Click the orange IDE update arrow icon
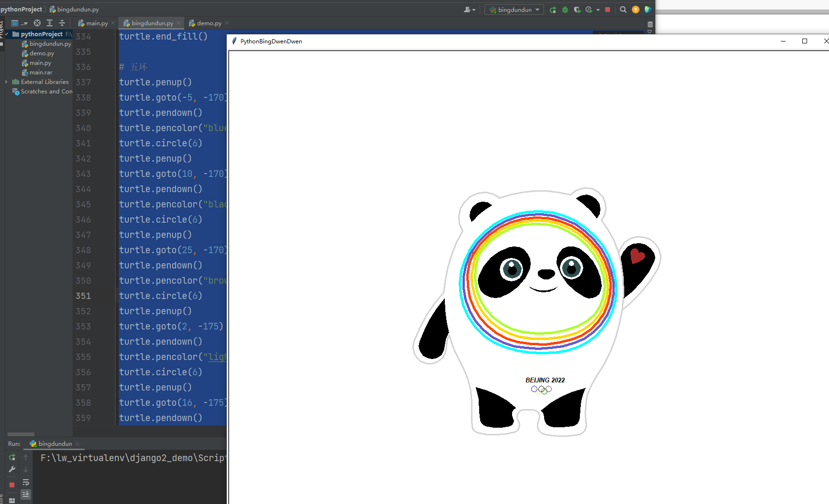The width and height of the screenshot is (829, 504). (x=636, y=10)
